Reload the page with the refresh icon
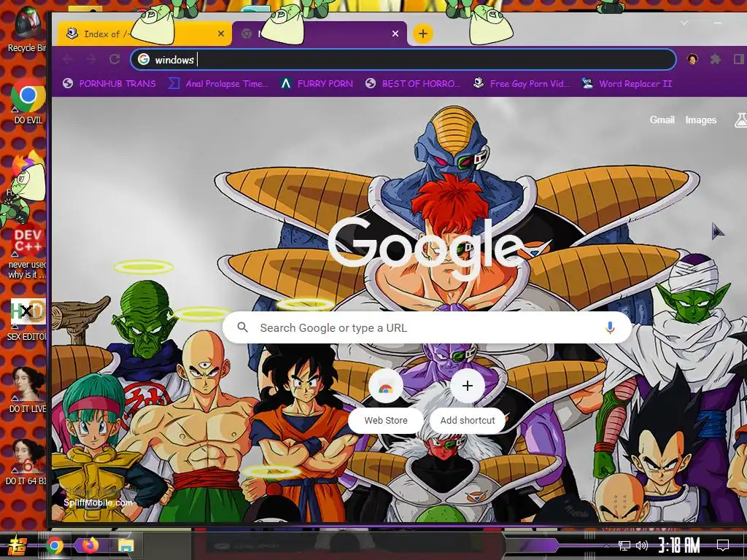 click(x=115, y=60)
